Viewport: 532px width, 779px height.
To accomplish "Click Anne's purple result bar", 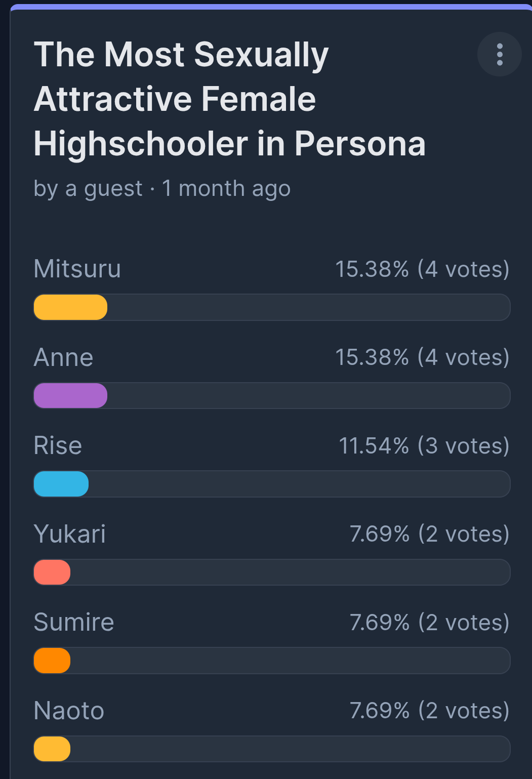I will coord(70,395).
